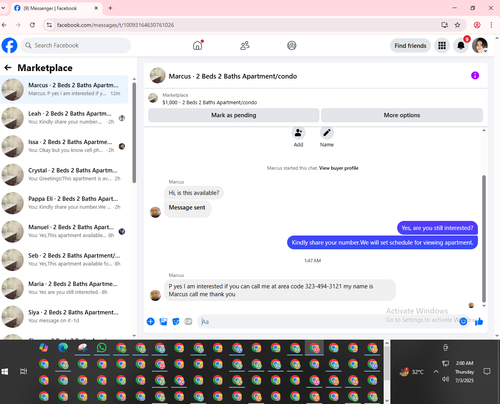The width and height of the screenshot is (500, 404).
Task: Open the Windows notification center icon
Action: 487,371
